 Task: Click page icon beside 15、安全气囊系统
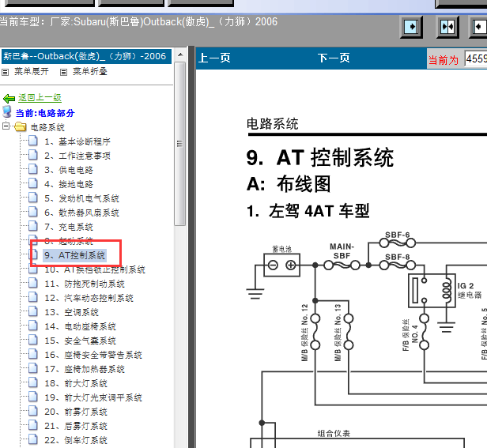click(x=33, y=340)
